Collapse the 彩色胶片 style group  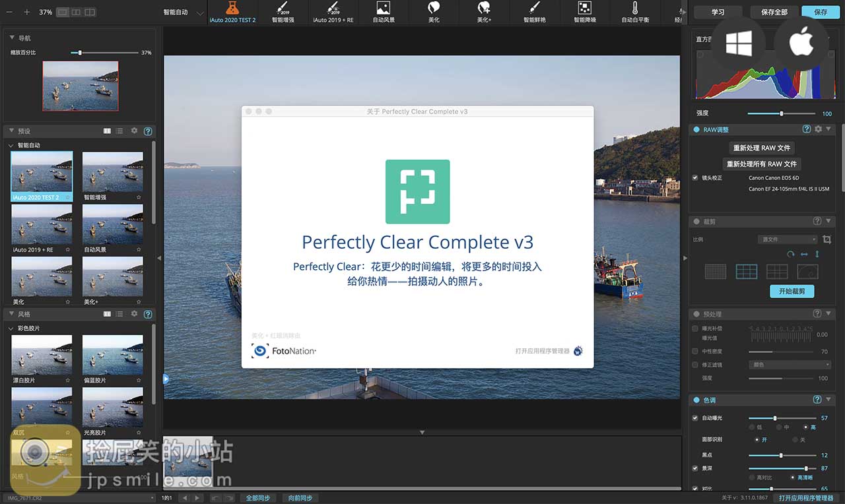coord(11,329)
